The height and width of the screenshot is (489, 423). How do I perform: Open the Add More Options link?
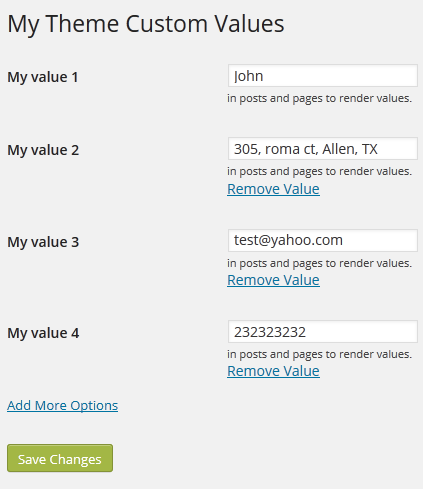coord(63,406)
